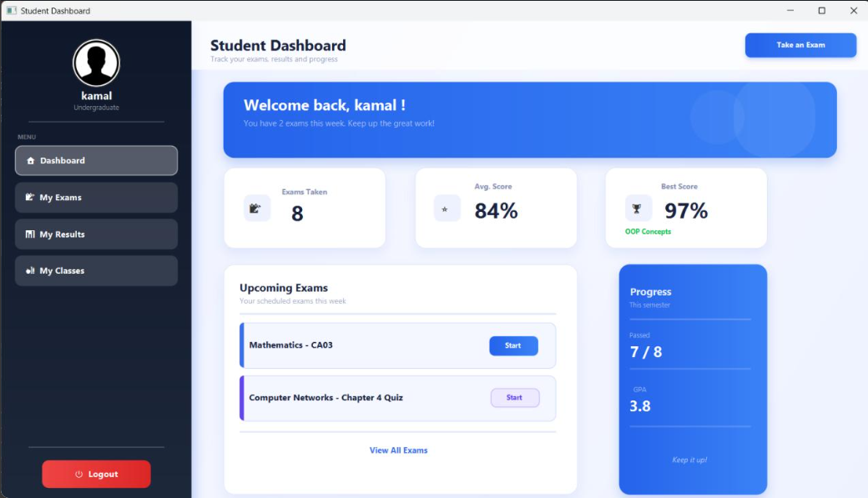Click the 97% best score value
The width and height of the screenshot is (868, 498).
(686, 210)
